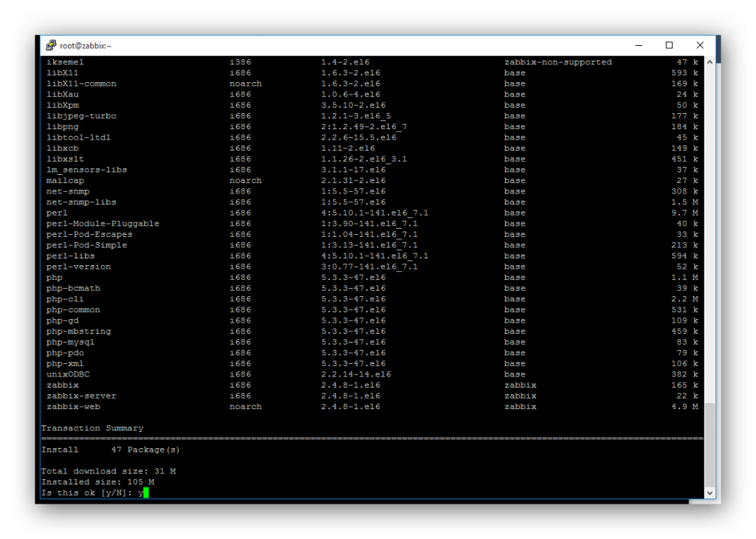Close the root@zabbix PuTTY session
Viewport: 756px width, 539px height.
[x=700, y=45]
